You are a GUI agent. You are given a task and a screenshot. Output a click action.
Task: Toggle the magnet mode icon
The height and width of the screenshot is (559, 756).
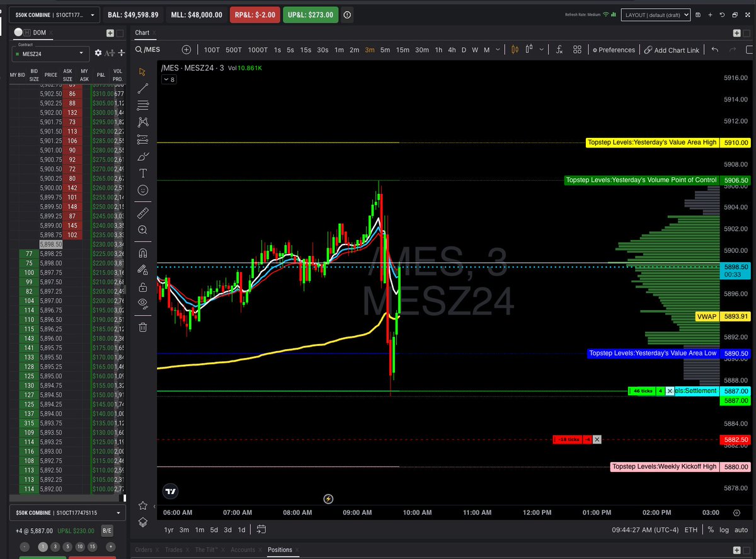pyautogui.click(x=143, y=253)
